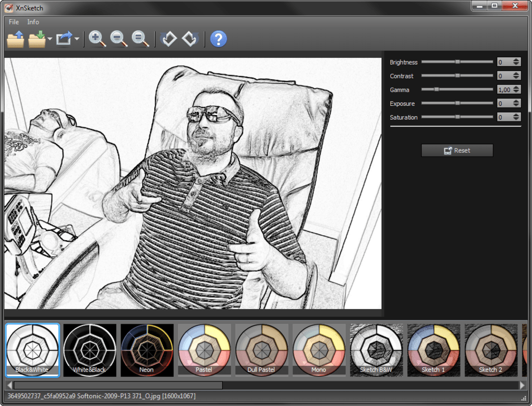Expand the export options dropdown
532x406 pixels.
coord(76,39)
